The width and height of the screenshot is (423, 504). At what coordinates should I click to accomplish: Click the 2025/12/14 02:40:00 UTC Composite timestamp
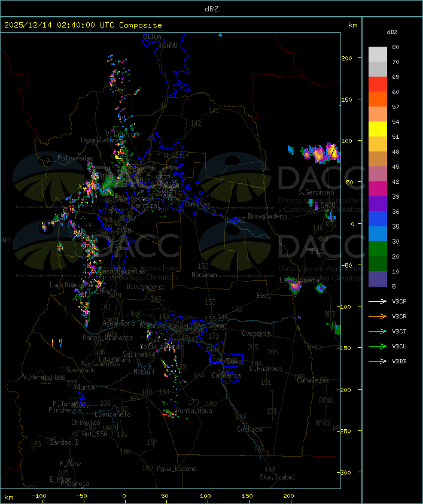click(83, 25)
